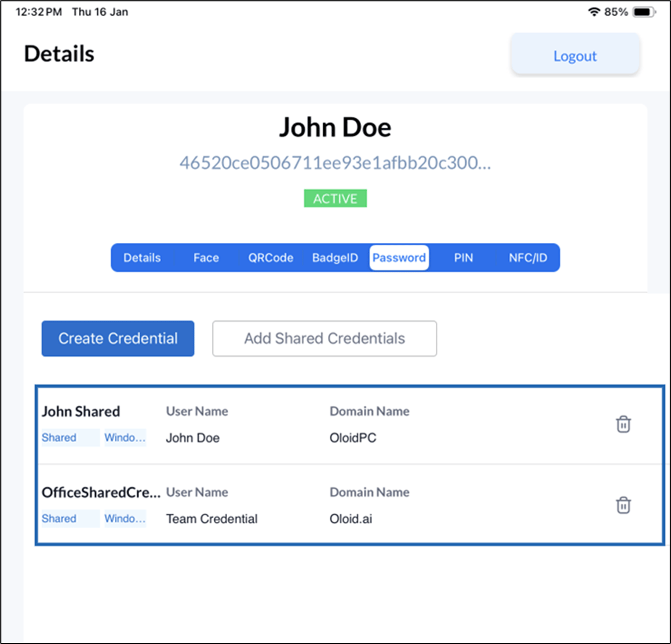
Task: Tap the battery indicator icon
Action: pyautogui.click(x=644, y=12)
